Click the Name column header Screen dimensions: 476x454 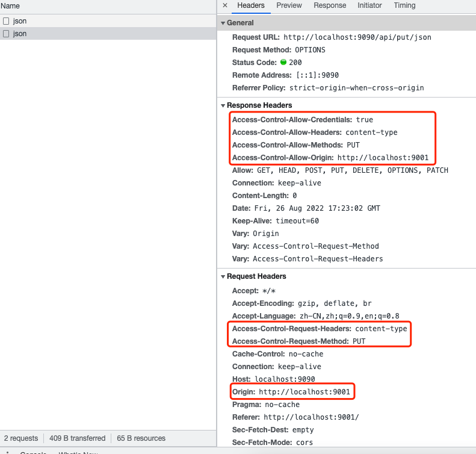tap(10, 6)
